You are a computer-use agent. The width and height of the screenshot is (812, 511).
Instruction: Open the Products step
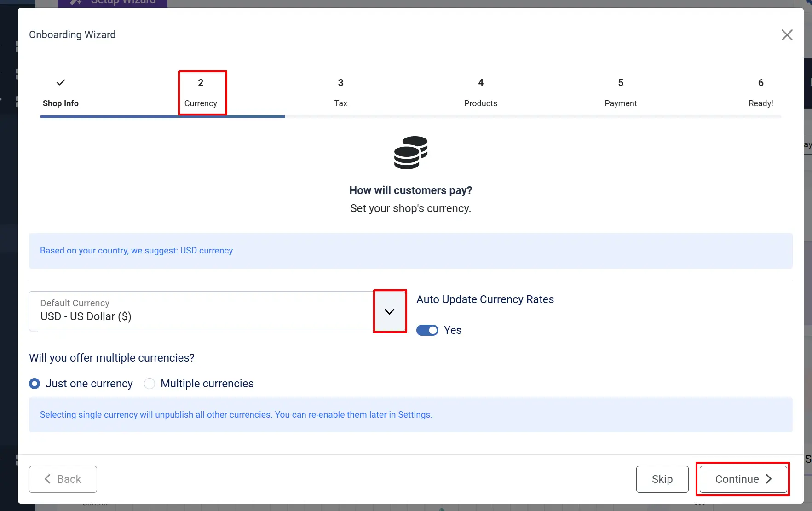(x=480, y=93)
